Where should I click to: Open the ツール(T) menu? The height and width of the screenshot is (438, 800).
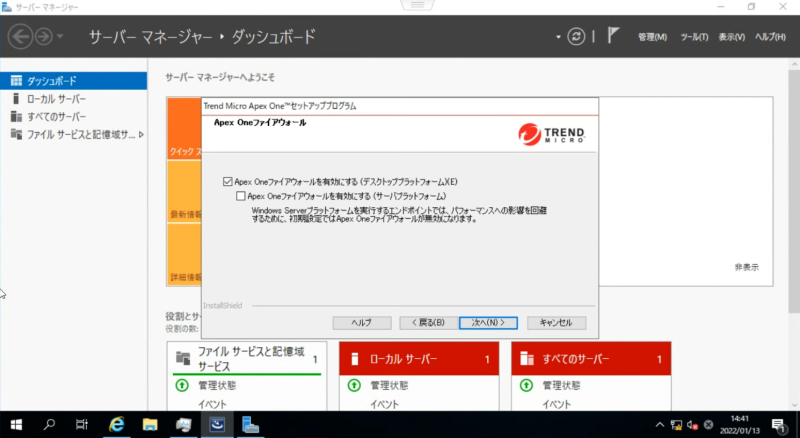tap(694, 37)
